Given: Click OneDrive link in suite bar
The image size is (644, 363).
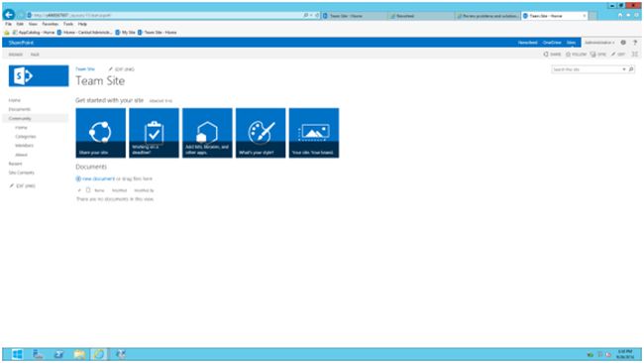Looking at the screenshot, I should (x=552, y=43).
